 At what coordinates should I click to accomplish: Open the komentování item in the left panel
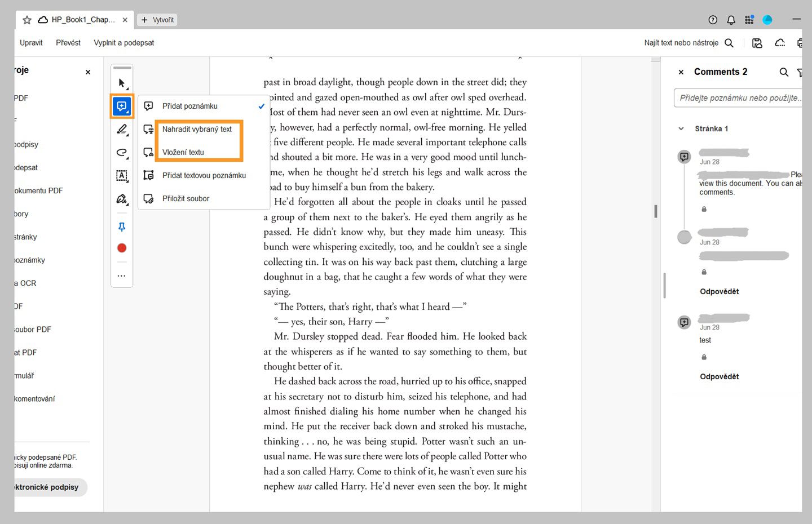(x=34, y=399)
